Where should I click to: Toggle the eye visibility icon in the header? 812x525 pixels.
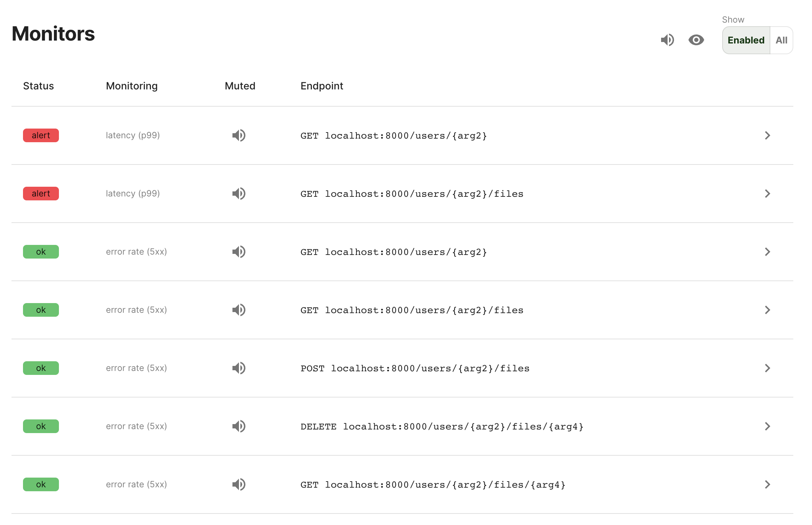pos(696,40)
